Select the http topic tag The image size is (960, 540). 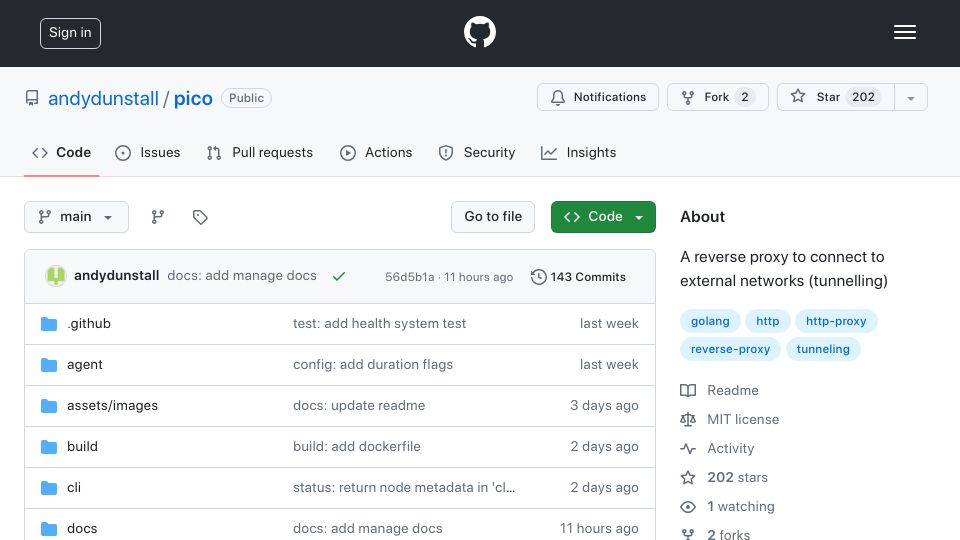[767, 321]
